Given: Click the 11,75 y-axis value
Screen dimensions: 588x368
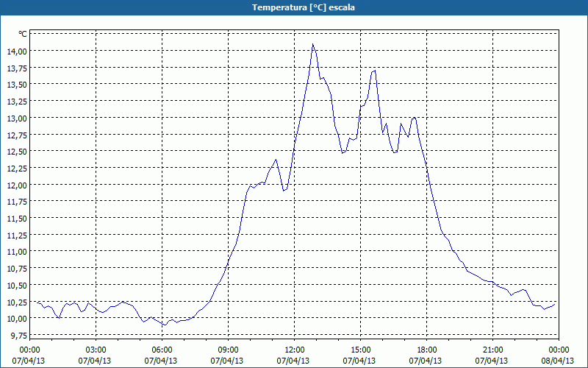Looking at the screenshot, I should coord(17,202).
